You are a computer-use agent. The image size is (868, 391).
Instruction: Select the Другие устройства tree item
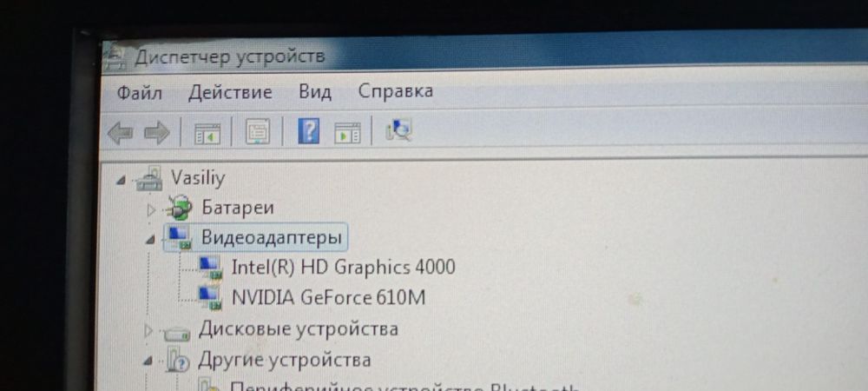pyautogui.click(x=284, y=360)
